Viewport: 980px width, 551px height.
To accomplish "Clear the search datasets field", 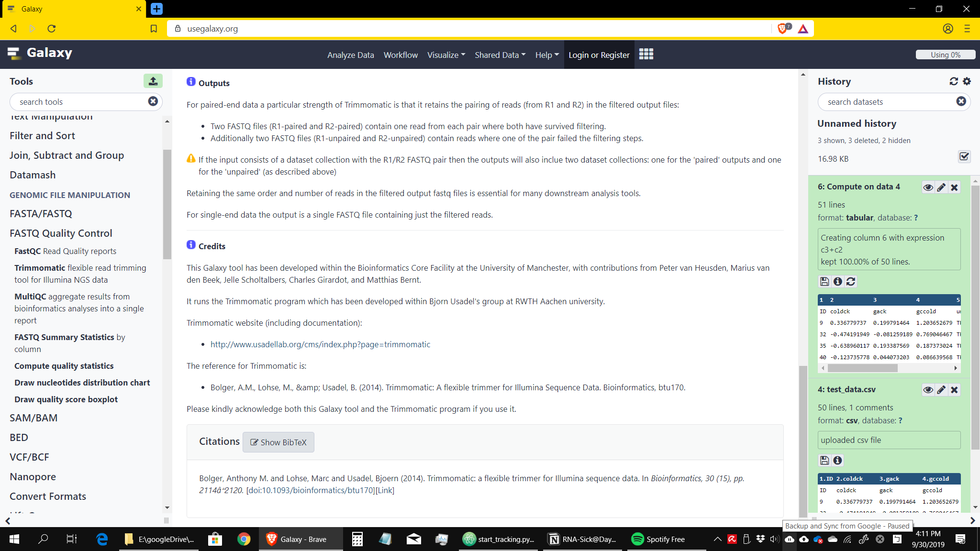I will click(x=961, y=101).
